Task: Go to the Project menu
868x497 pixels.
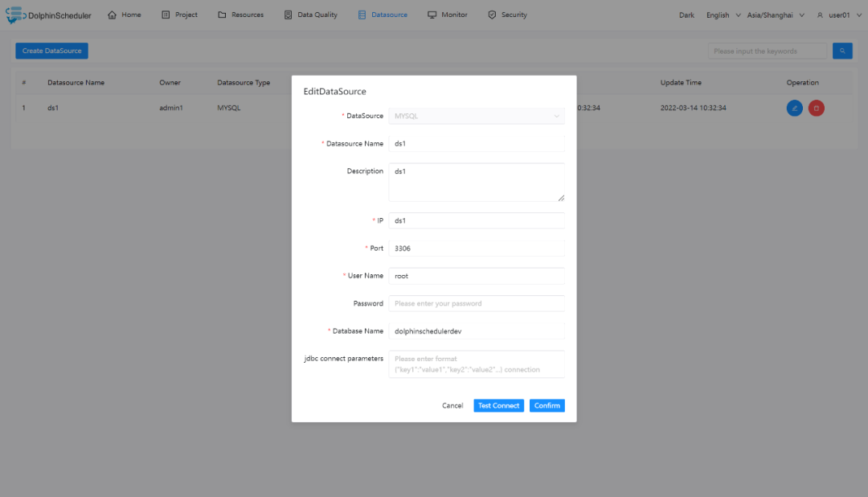Action: [179, 15]
